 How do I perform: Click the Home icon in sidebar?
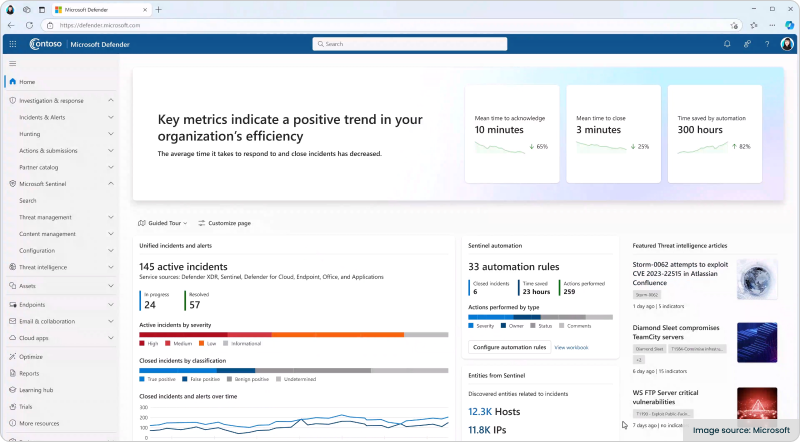[x=13, y=82]
